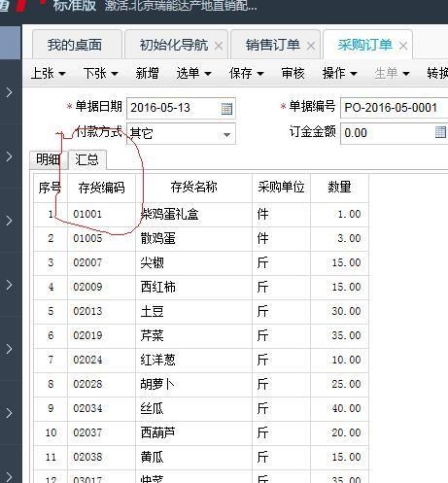Click inventory code 02007
Image resolution: width=448 pixels, height=483 pixels.
tap(87, 262)
